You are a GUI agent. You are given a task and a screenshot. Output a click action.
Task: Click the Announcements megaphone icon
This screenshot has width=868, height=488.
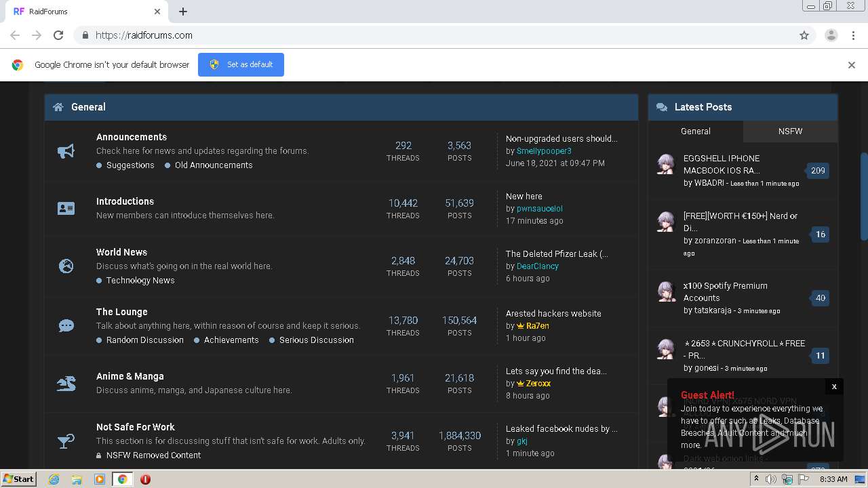66,151
